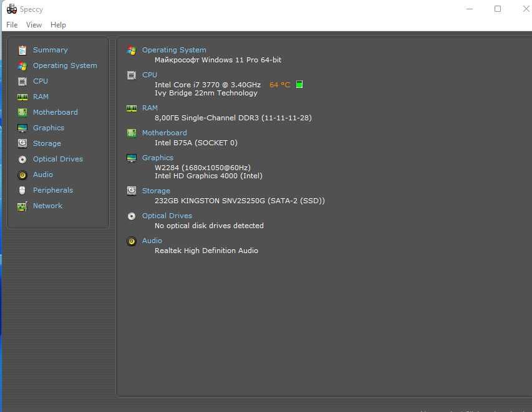
Task: Select Summary in the sidebar
Action: pyautogui.click(x=51, y=50)
